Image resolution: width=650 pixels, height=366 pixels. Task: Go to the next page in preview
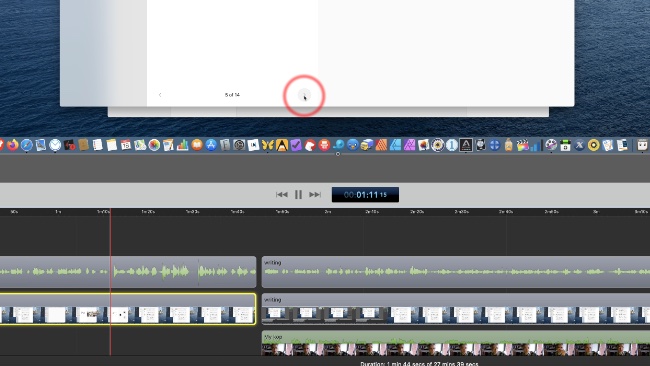(x=304, y=95)
